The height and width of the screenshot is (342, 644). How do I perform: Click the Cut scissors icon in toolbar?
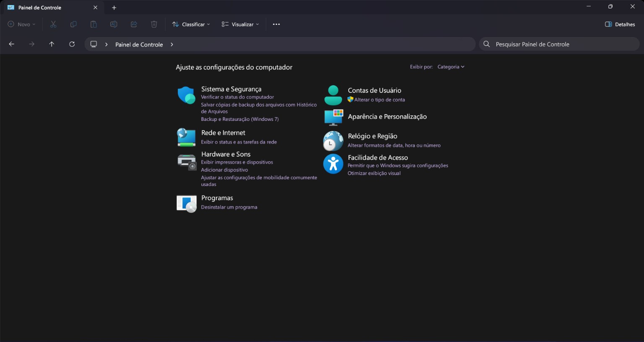click(53, 24)
